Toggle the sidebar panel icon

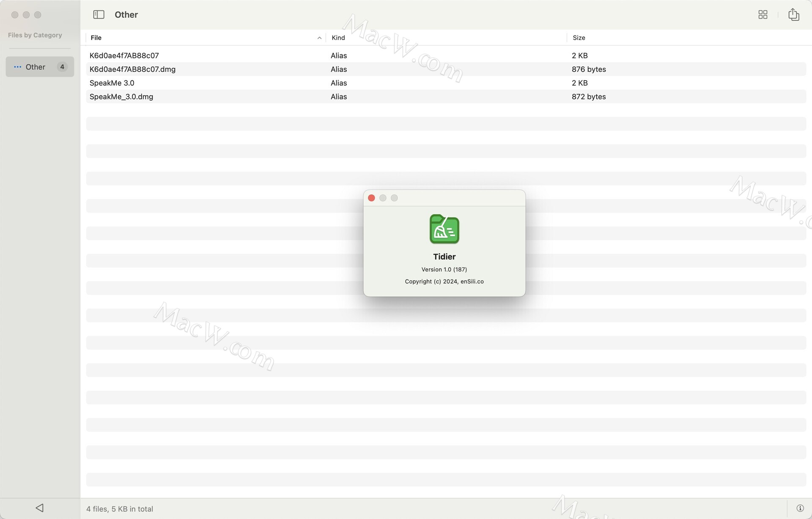(x=99, y=15)
